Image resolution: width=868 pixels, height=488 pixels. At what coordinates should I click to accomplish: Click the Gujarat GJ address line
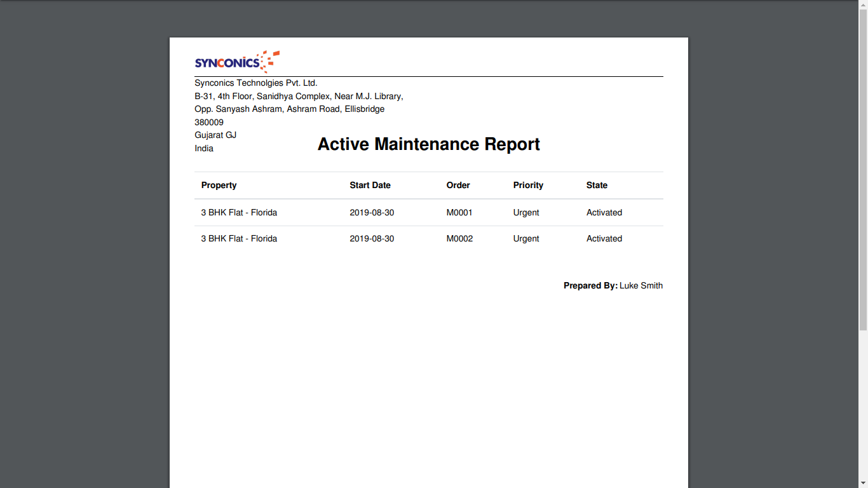pyautogui.click(x=215, y=135)
